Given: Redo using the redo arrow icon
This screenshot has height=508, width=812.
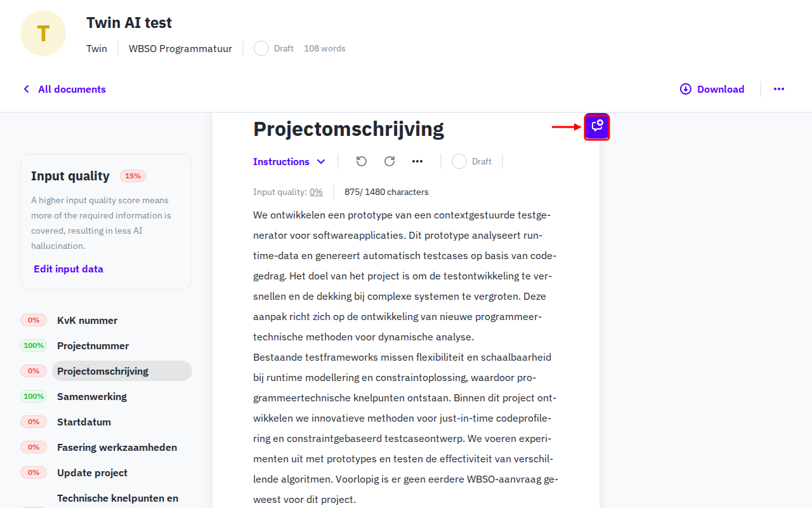Looking at the screenshot, I should click(x=390, y=161).
